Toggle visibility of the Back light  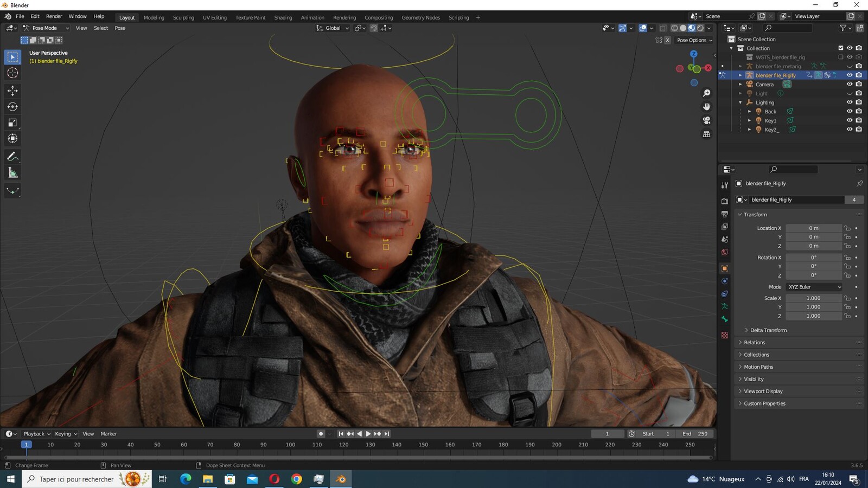point(850,111)
